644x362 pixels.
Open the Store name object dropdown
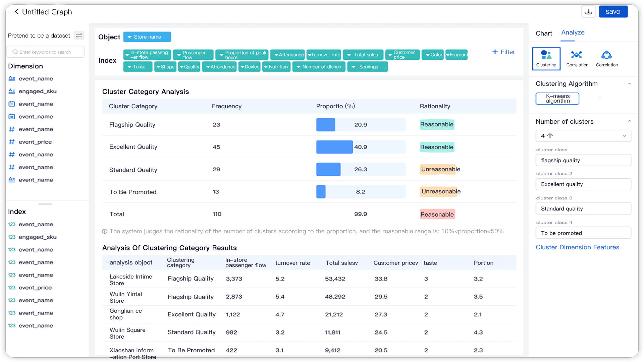(x=147, y=37)
